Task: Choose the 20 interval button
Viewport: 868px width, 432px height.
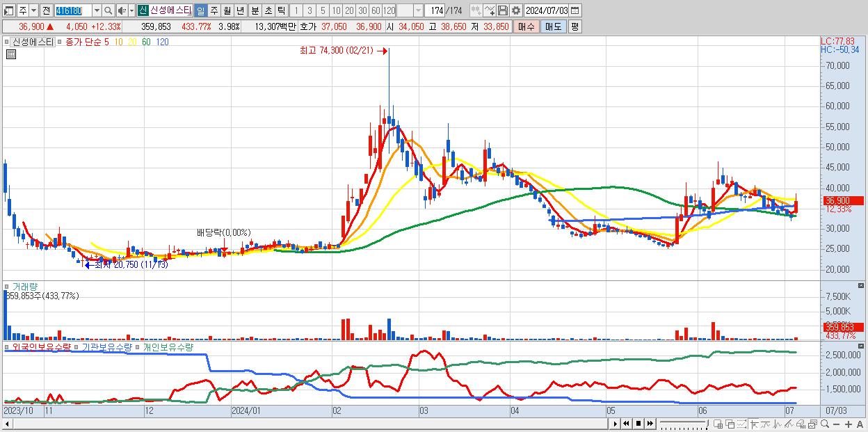Action: pos(349,10)
